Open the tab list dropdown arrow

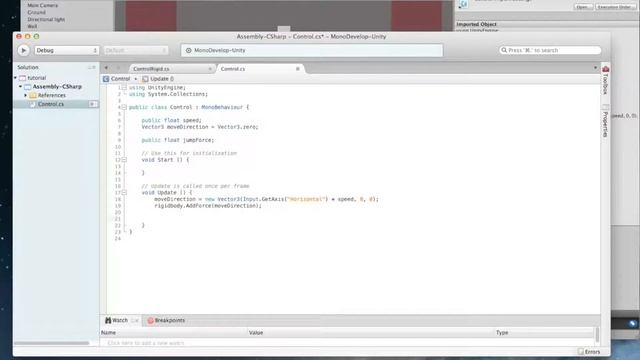click(x=595, y=68)
